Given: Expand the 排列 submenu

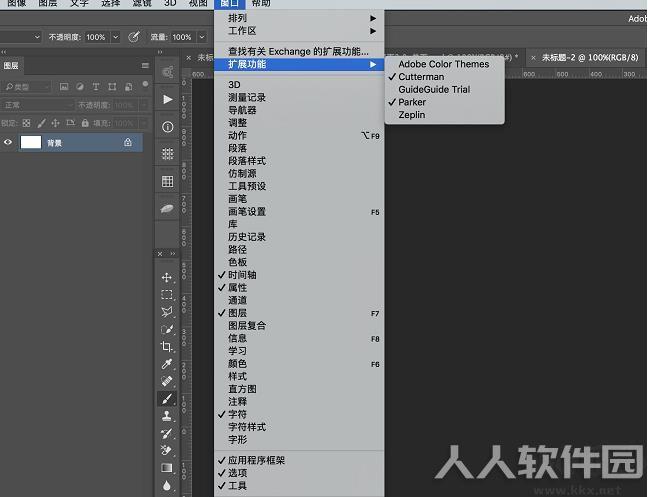Looking at the screenshot, I should (x=299, y=18).
